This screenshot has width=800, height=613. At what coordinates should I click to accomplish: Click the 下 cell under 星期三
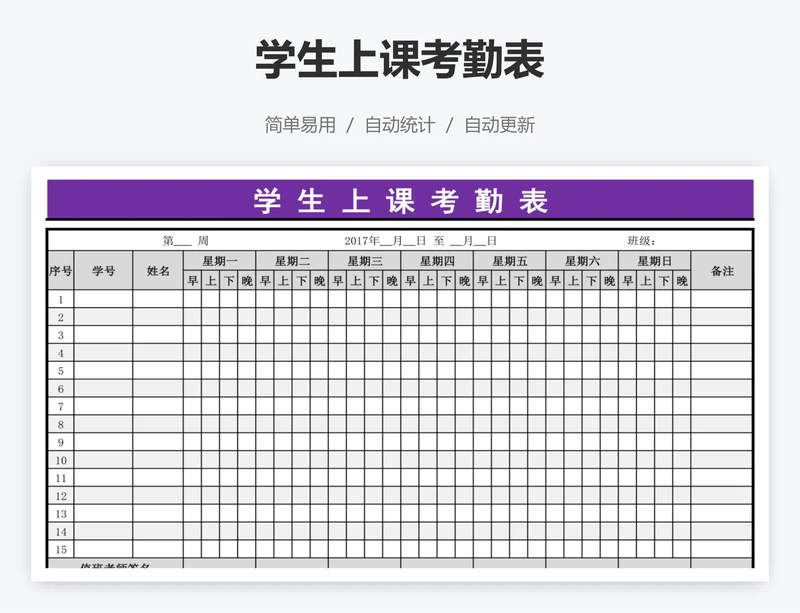pyautogui.click(x=374, y=281)
